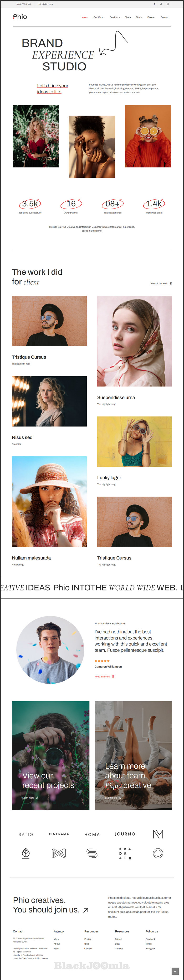Open the Twitter icon in top bar
The width and height of the screenshot is (184, 980).
[161, 4]
